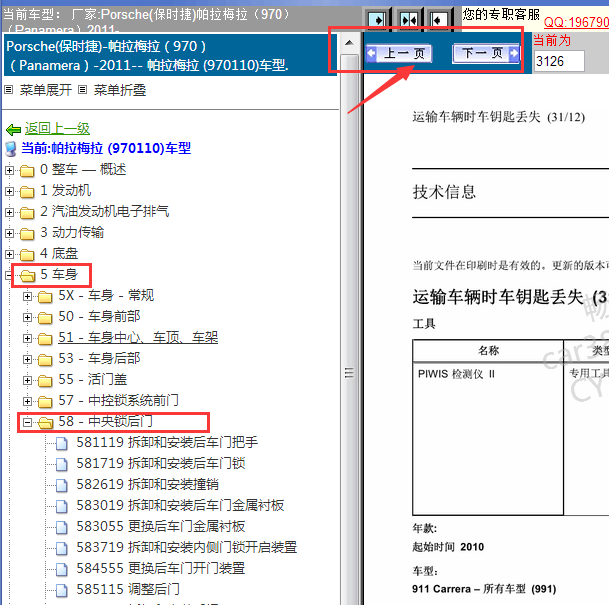Click document icon of 585115 entry

tap(61, 590)
